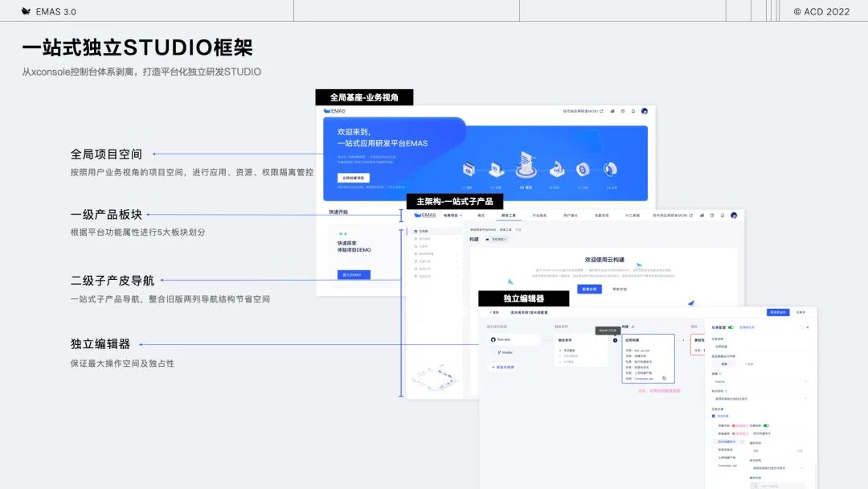The image size is (868, 489).
Task: Select the 05 gear stage icon on banner
Action: tap(583, 170)
